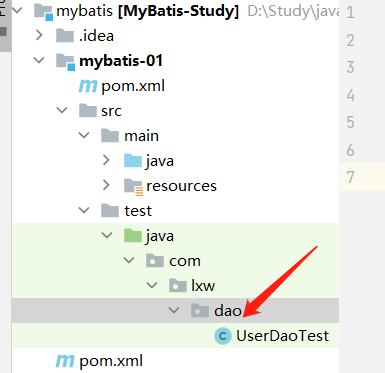Collapse the mybatis [MyBatis-Study] root node
Image resolution: width=385 pixels, height=373 pixels.
(x=17, y=10)
